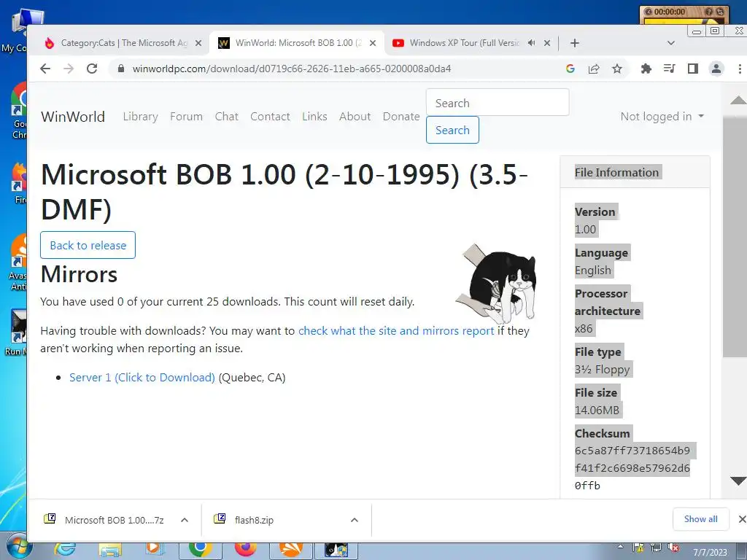Show hidden tray icons arrow
Screen dimensions: 747x560
tap(620, 546)
